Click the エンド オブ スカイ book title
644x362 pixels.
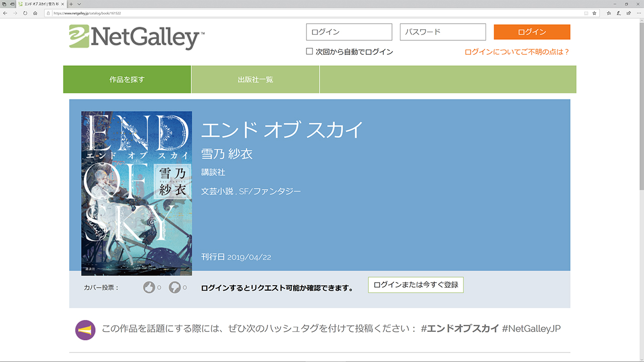282,130
